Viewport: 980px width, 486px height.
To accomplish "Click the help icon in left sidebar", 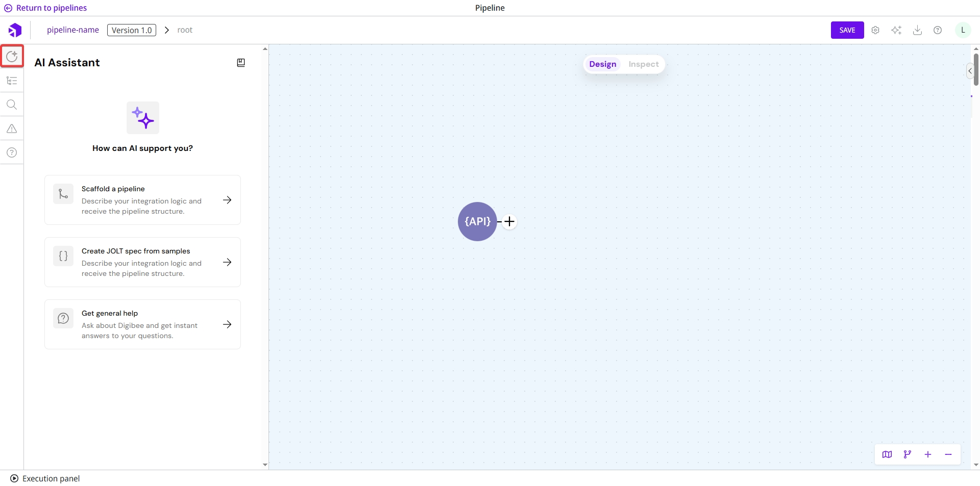I will pyautogui.click(x=12, y=152).
